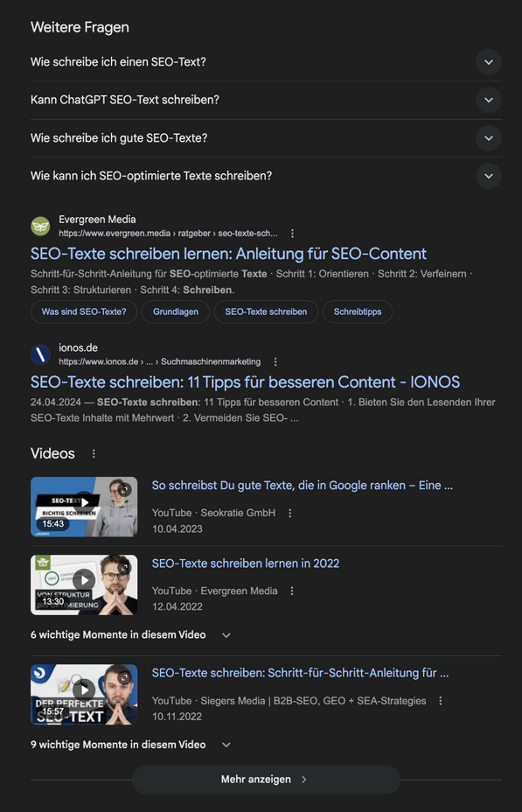Screen dimensions: 522x812
Task: Click the ionos.de site favicon
Action: 40,354
